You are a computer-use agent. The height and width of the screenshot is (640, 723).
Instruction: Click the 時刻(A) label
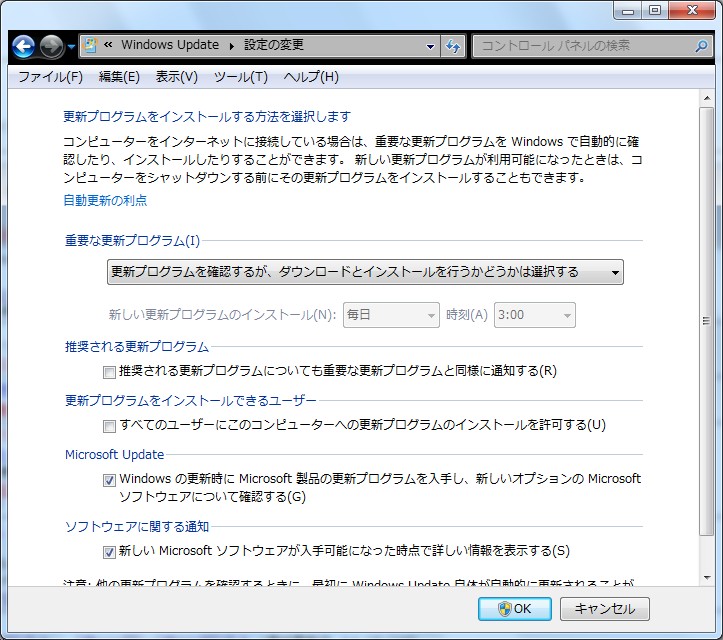coord(467,315)
